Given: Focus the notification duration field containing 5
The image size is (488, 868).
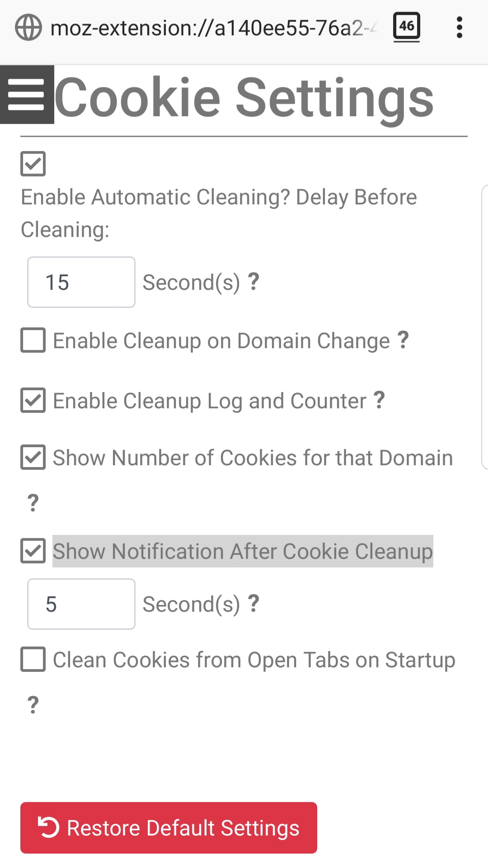Looking at the screenshot, I should coord(81,604).
